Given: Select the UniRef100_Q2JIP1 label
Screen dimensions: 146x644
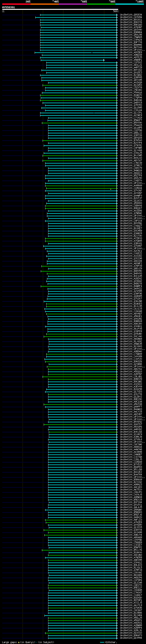Looking at the screenshot, I should [x=131, y=113].
